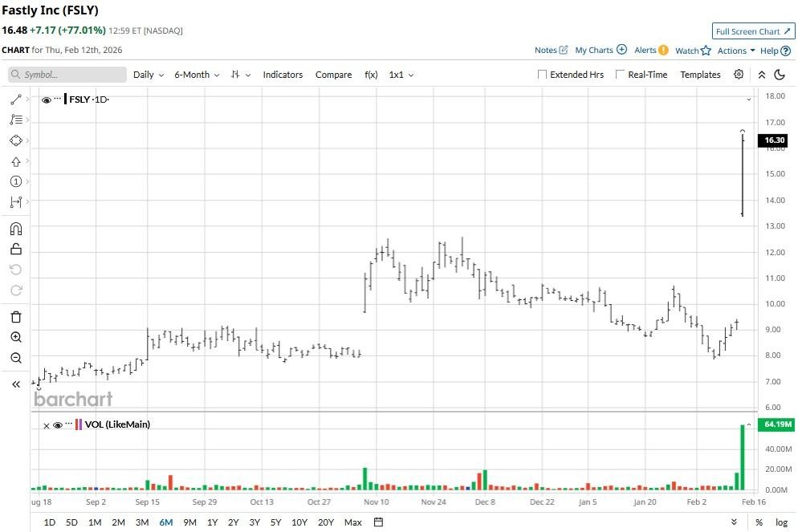Click the collapse header double-arrow icon
The width and height of the screenshot is (798, 532).
pyautogui.click(x=761, y=75)
